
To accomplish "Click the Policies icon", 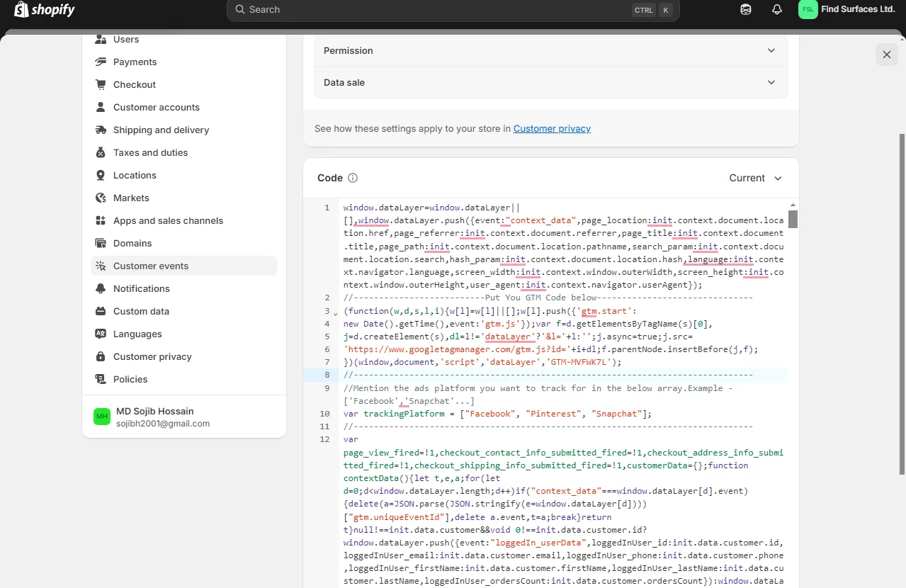I will (101, 379).
